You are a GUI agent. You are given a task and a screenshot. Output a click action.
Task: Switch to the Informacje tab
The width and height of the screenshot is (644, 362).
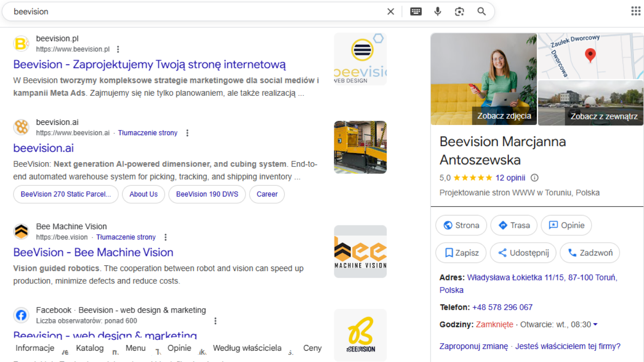tap(35, 348)
